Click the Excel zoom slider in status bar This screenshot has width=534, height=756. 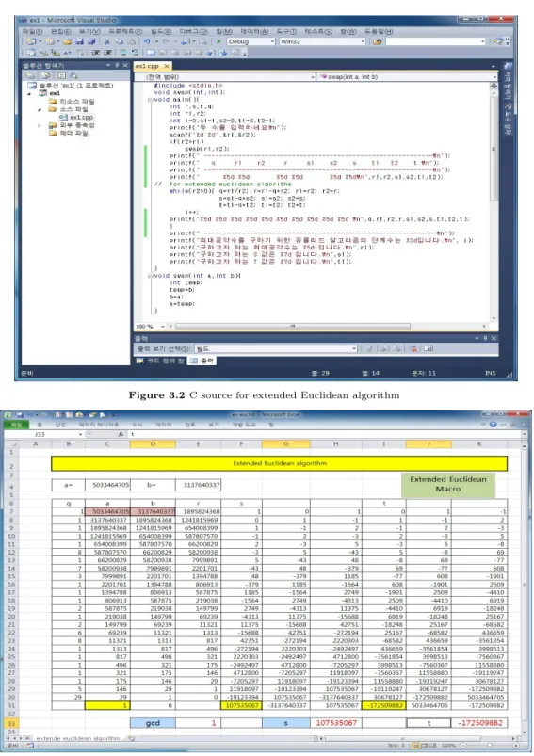click(x=490, y=746)
